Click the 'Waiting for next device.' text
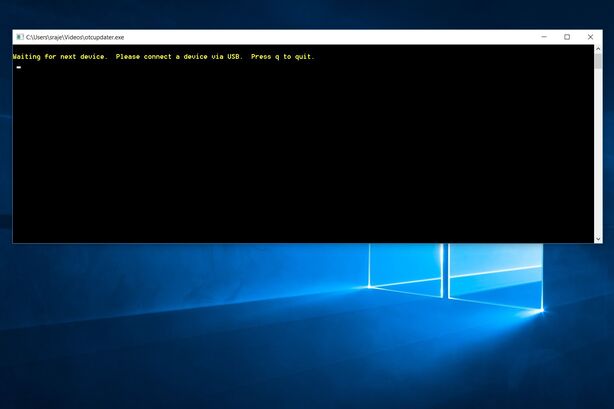Image resolution: width=614 pixels, height=409 pixels. pyautogui.click(x=60, y=56)
